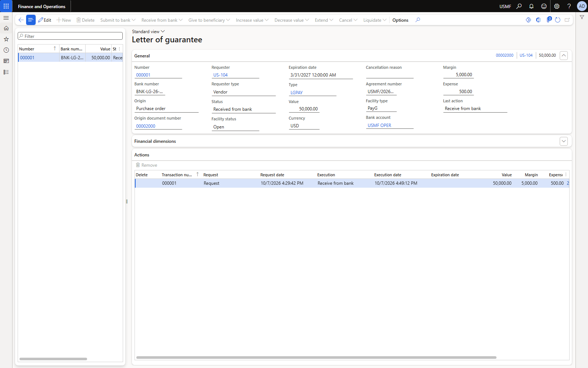Image resolution: width=588 pixels, height=368 pixels.
Task: Open the AD user account avatar
Action: click(x=582, y=6)
